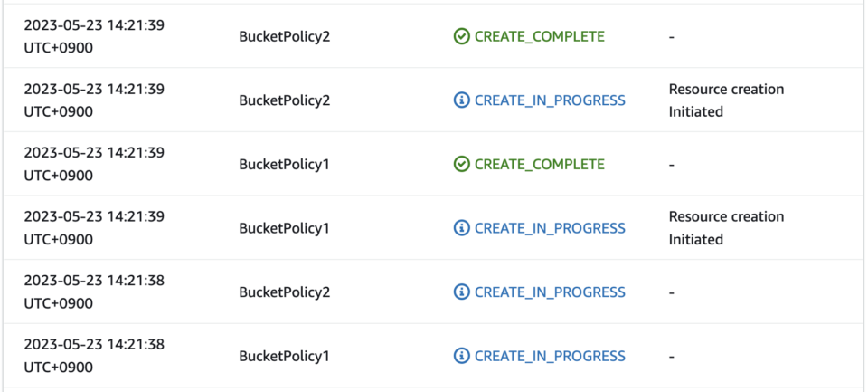Click the 14:21:38 timestamp of the last BucketPolicy1 event
Screen dimensions: 868x392
click(94, 356)
